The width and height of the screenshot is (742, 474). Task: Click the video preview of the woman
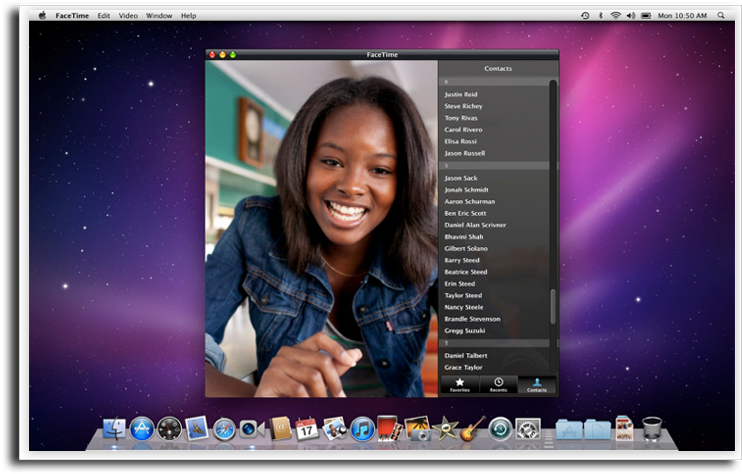click(x=321, y=228)
